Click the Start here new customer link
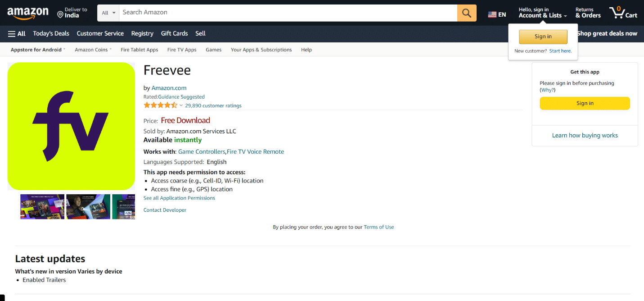Screen dimensions: 644x301 pos(560,51)
